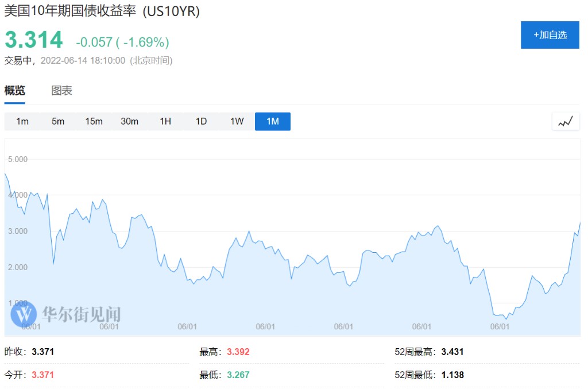Select the 5m timeframe
The width and height of the screenshot is (588, 389).
tap(58, 121)
